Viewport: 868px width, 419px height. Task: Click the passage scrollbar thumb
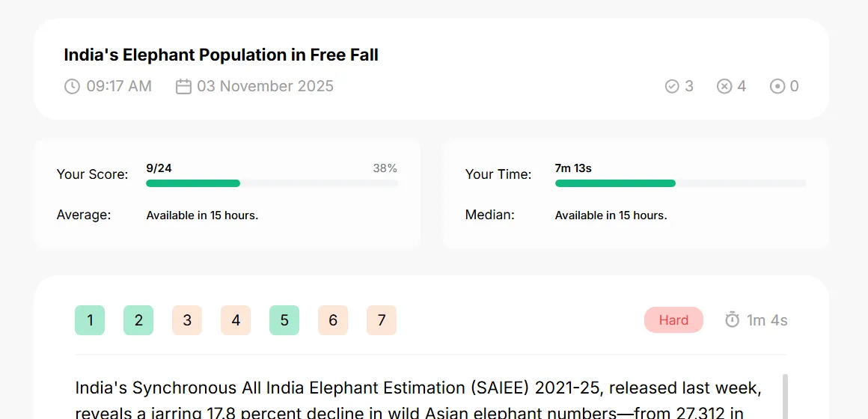[785, 397]
